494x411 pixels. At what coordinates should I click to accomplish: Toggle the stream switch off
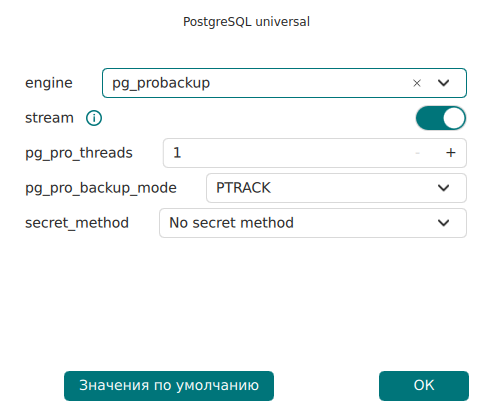441,118
